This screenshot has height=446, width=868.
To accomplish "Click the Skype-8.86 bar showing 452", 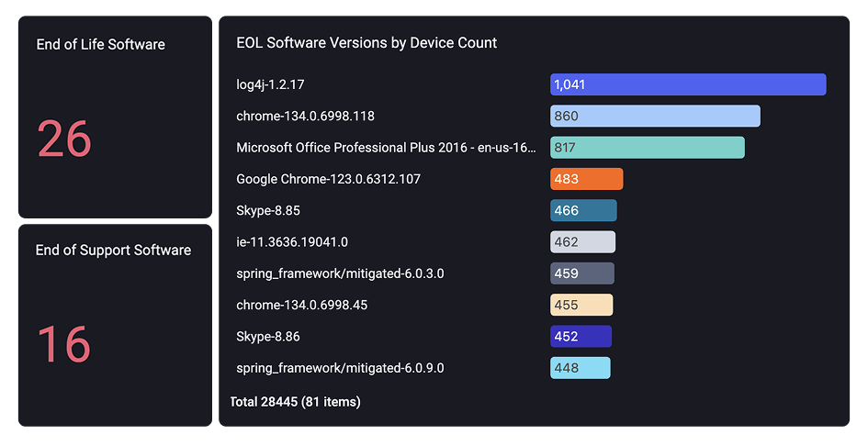I will pos(581,337).
